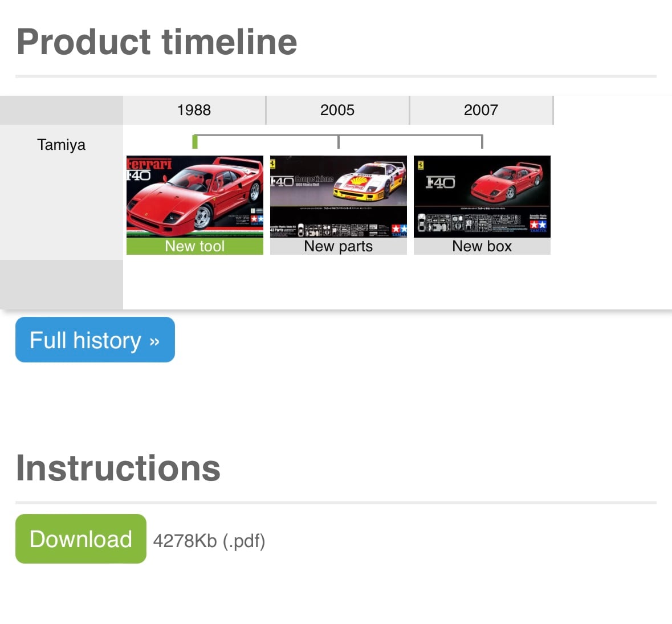Click the New box label
Screen dimensions: 672x624
tap(482, 246)
